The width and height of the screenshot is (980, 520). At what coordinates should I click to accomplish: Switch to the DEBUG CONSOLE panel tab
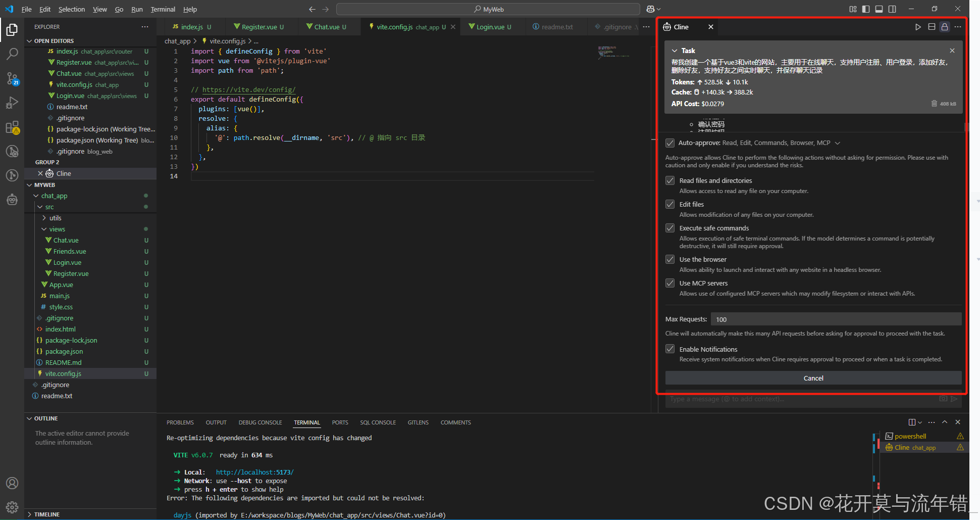tap(260, 422)
